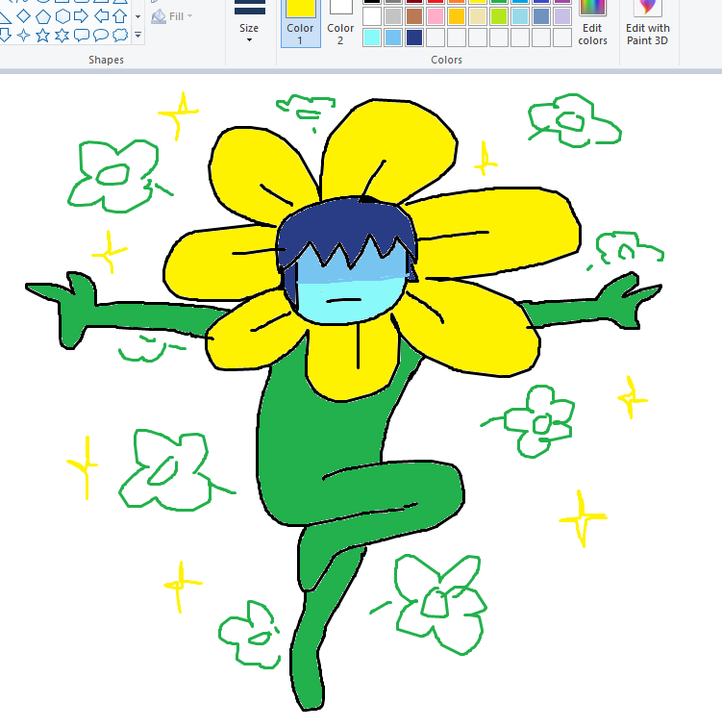Open the Edit colors dialog

[x=592, y=23]
